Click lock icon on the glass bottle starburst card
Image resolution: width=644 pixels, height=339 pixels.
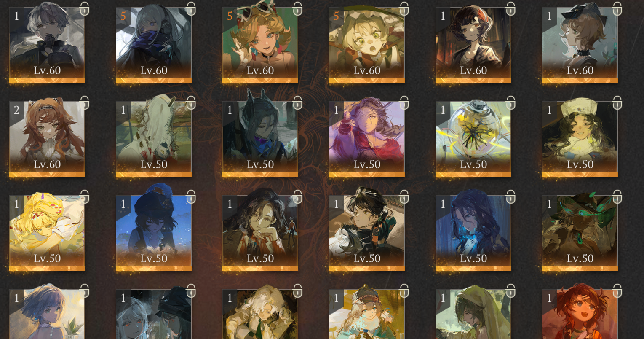point(510,102)
